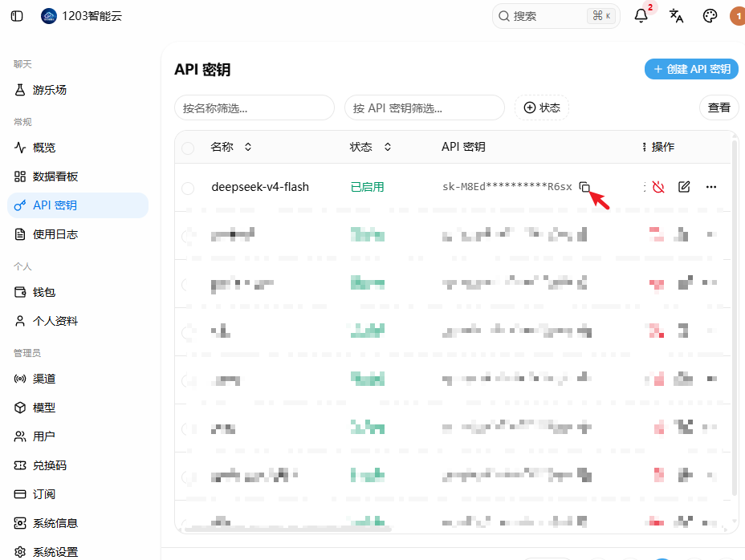This screenshot has width=745, height=560.
Task: Open the 状态 filter
Action: (x=542, y=108)
